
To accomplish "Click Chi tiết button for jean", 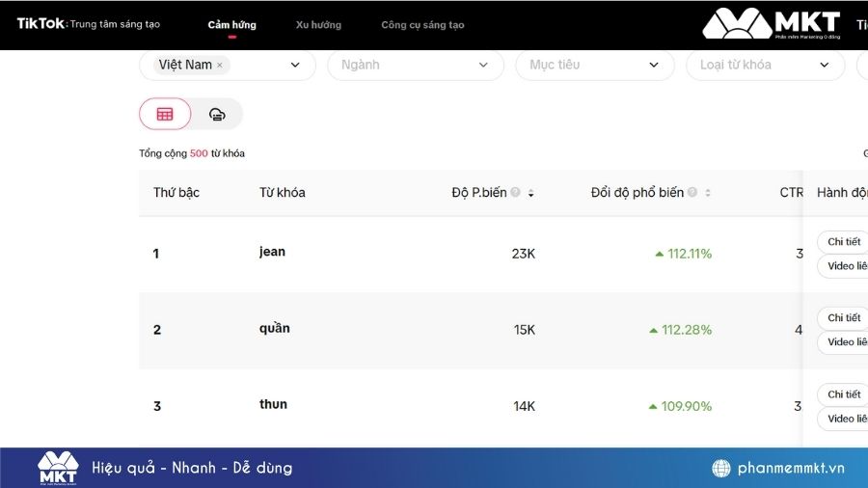I will point(843,242).
